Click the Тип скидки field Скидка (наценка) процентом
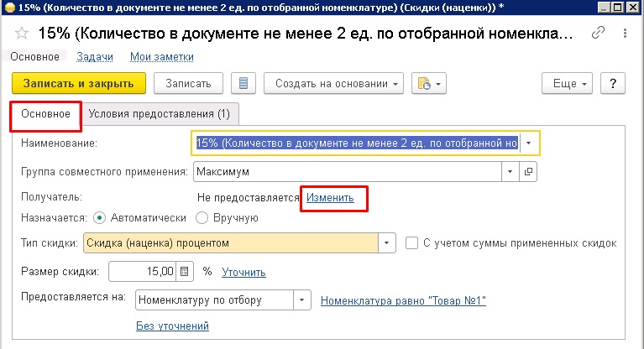The width and height of the screenshot is (644, 349). (230, 242)
